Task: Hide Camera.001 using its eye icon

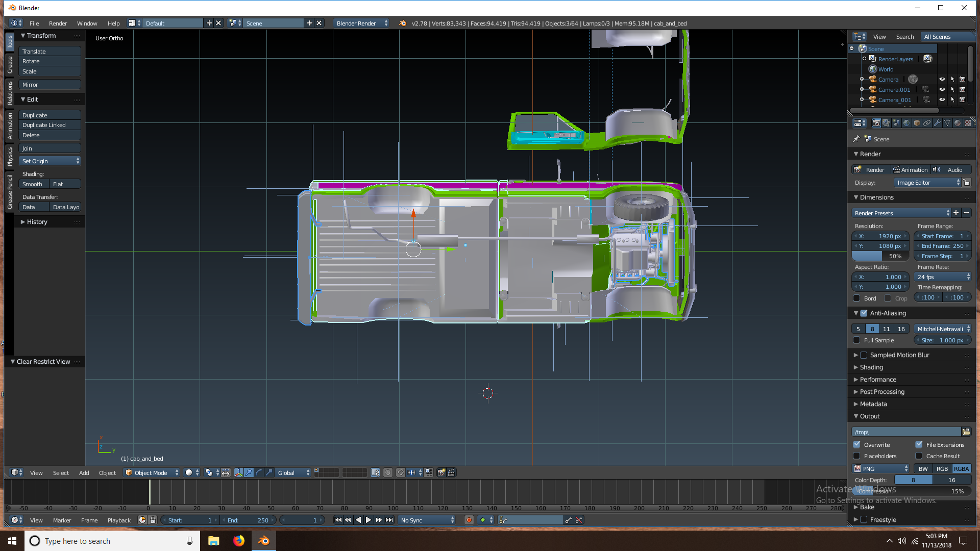Action: click(x=942, y=89)
